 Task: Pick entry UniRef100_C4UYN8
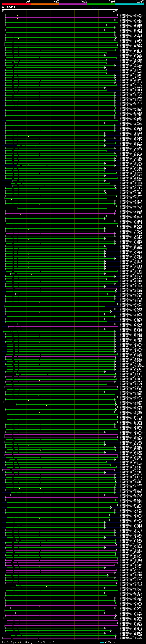coord(131,75)
